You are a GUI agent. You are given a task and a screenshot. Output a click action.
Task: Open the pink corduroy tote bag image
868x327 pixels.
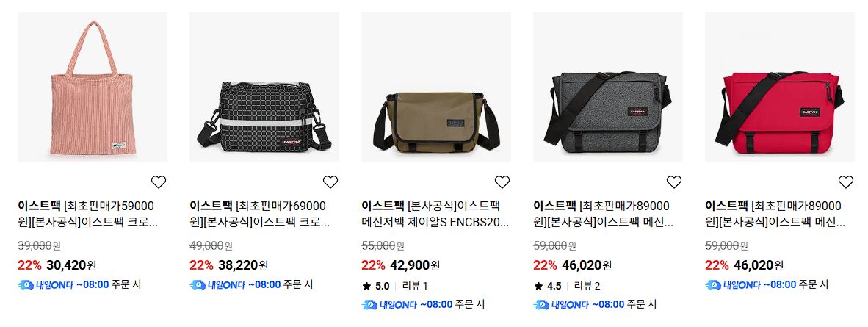[93, 87]
